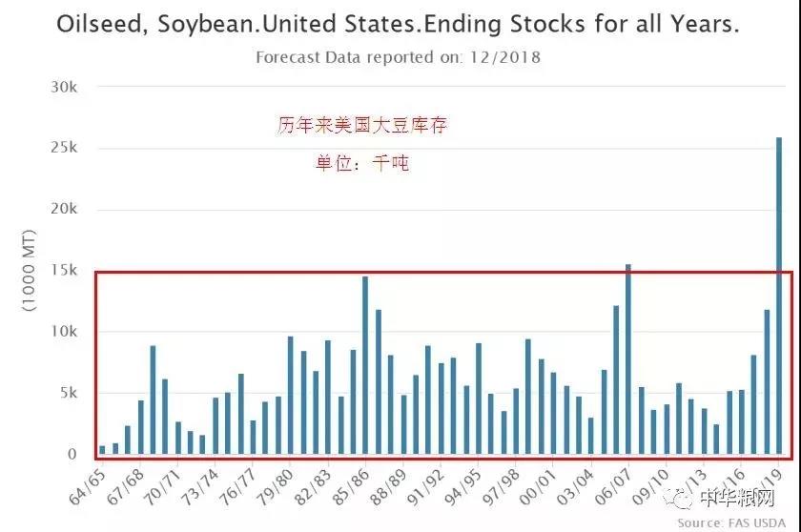The image size is (801, 532).
Task: Click the 15k y-axis label
Action: coord(64,270)
